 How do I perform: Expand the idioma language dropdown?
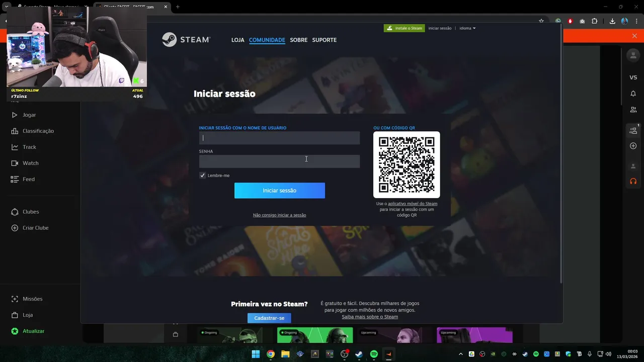pos(467,28)
